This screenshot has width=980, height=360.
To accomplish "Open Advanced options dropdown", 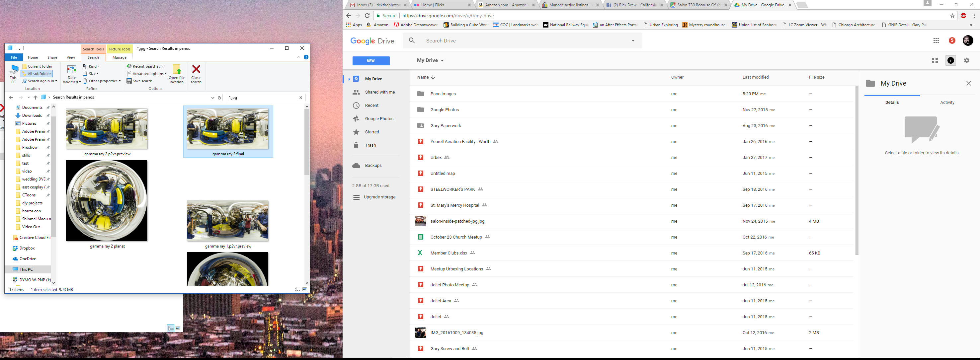I will click(x=147, y=74).
